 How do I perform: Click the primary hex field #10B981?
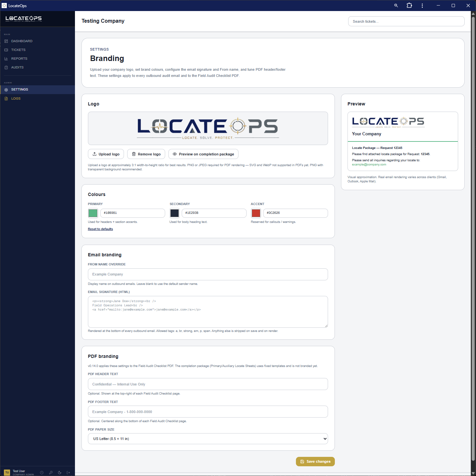click(x=133, y=213)
